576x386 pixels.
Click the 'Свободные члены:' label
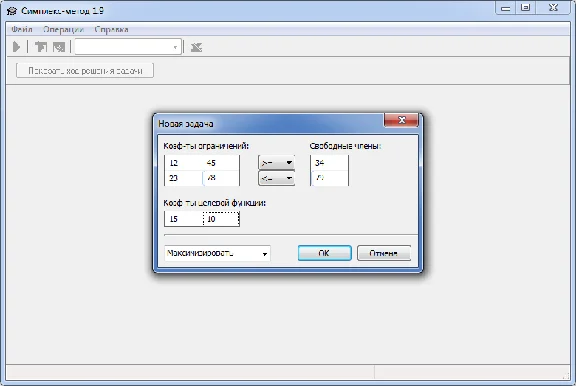click(x=345, y=146)
